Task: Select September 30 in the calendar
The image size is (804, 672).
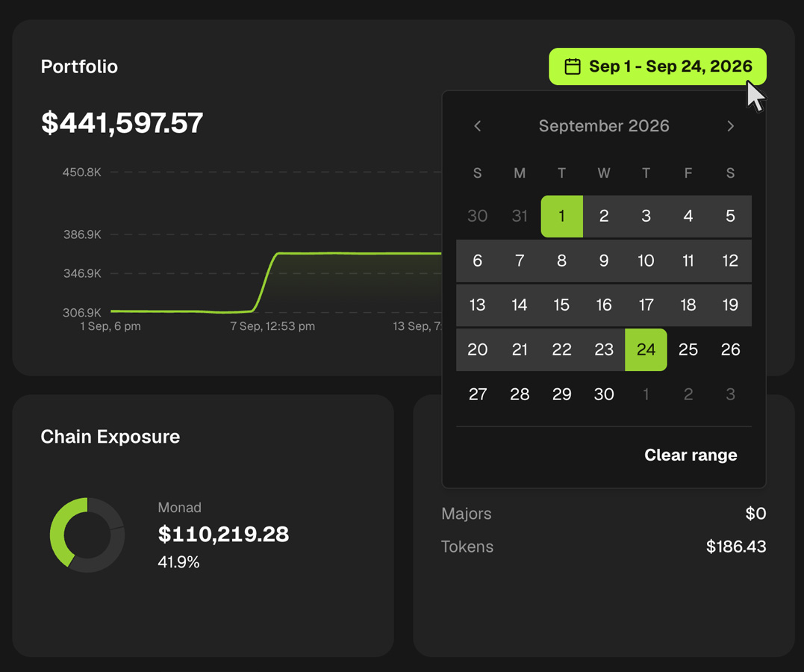Action: (x=604, y=394)
